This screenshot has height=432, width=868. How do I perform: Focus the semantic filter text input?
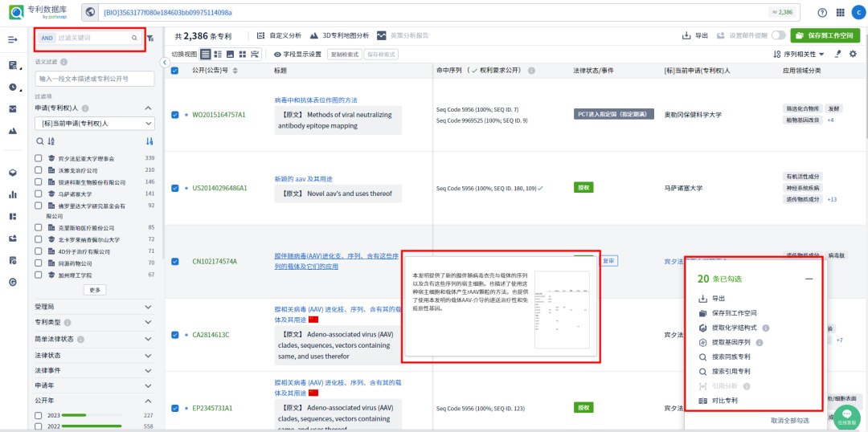point(94,79)
